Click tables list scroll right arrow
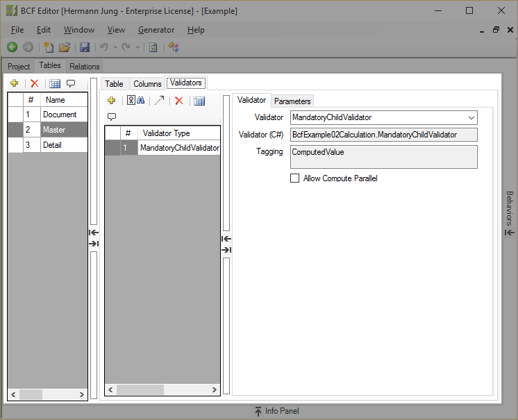Image resolution: width=518 pixels, height=420 pixels. (x=82, y=394)
